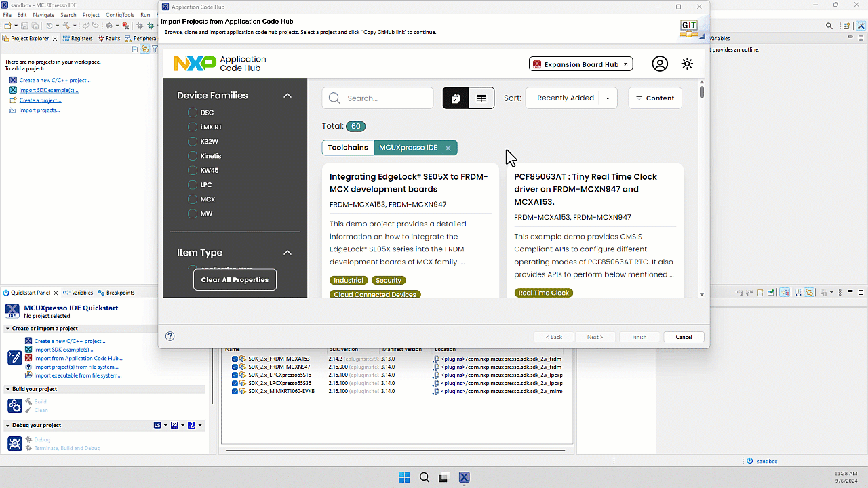Collapse Create or import a project section
This screenshot has width=868, height=488.
(x=8, y=329)
